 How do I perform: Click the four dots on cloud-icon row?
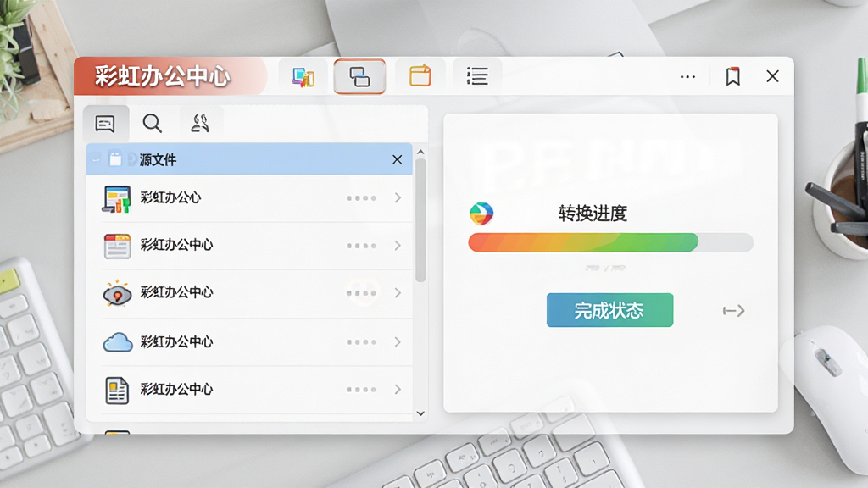coord(361,342)
